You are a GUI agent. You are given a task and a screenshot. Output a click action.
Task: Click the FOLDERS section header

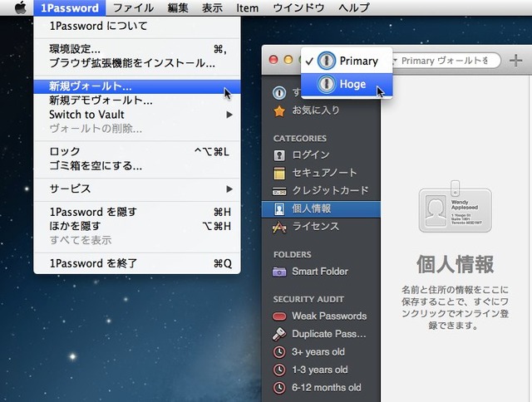(x=292, y=255)
